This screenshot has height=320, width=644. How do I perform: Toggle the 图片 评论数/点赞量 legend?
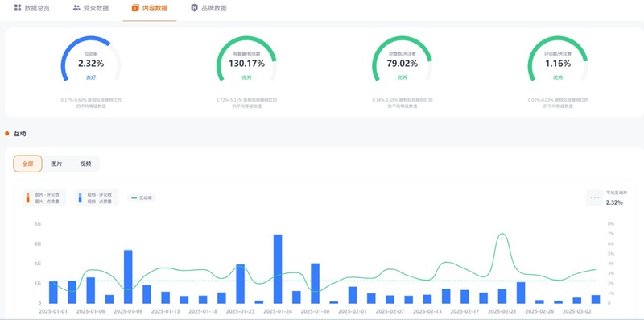pos(44,197)
